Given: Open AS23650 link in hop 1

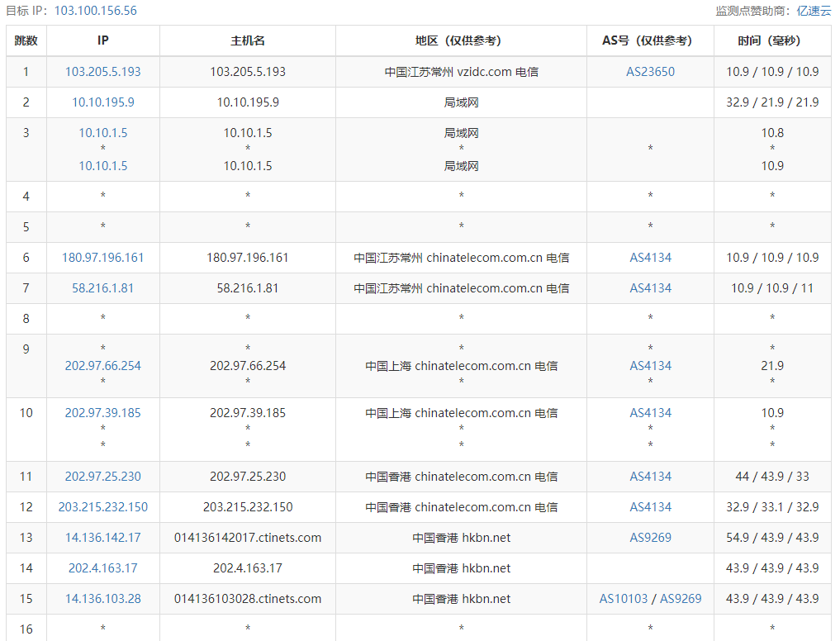Looking at the screenshot, I should pos(650,72).
